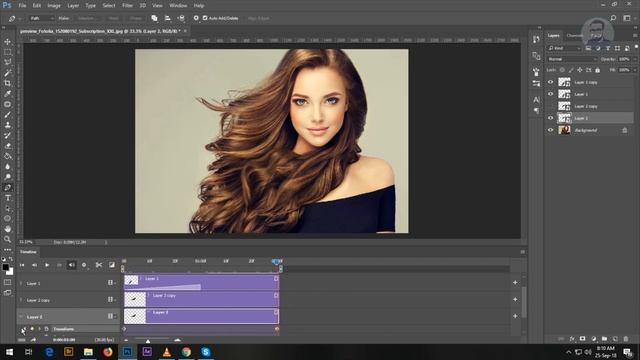The image size is (640, 360).
Task: Select the Zoom tool
Action: pyautogui.click(x=7, y=239)
